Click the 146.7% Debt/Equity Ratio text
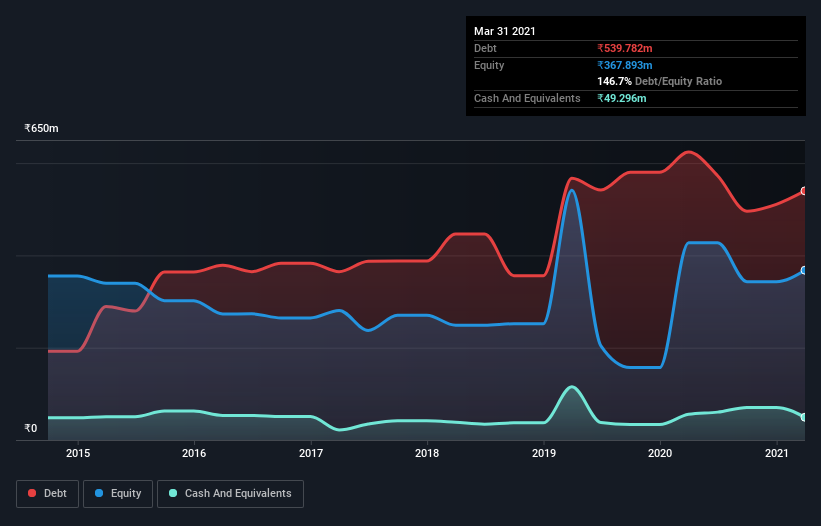Viewport: 821px width, 526px height. pos(660,82)
